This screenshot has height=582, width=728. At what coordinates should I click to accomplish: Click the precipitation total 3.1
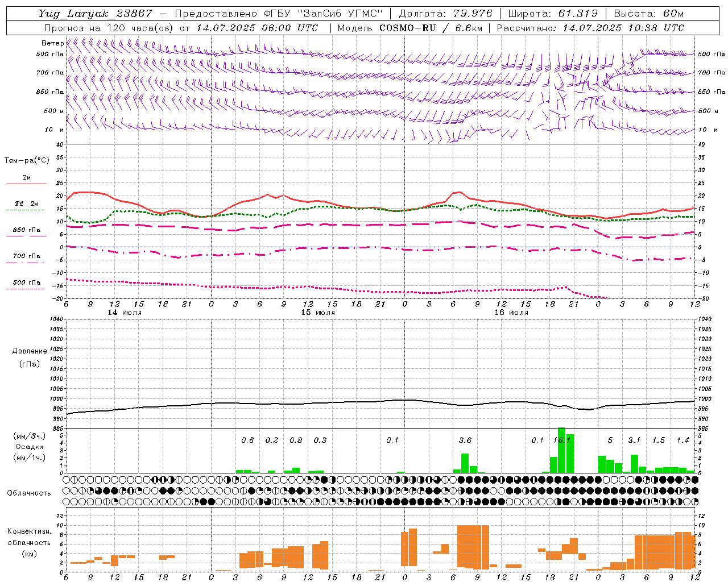[x=634, y=440]
